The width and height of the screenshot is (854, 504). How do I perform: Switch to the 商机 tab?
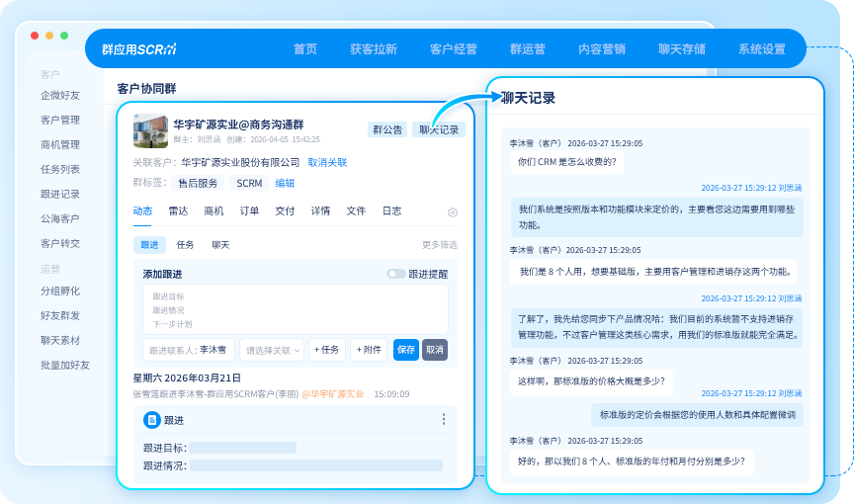point(213,211)
